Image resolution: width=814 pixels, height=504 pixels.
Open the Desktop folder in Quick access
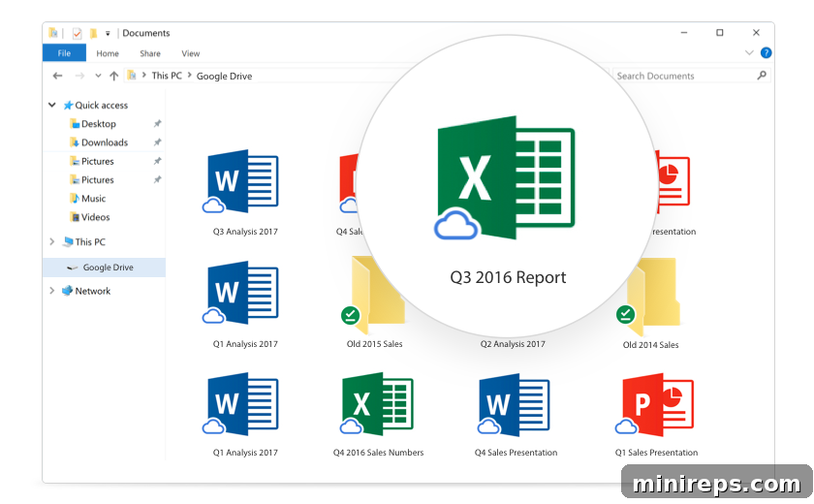pyautogui.click(x=92, y=123)
